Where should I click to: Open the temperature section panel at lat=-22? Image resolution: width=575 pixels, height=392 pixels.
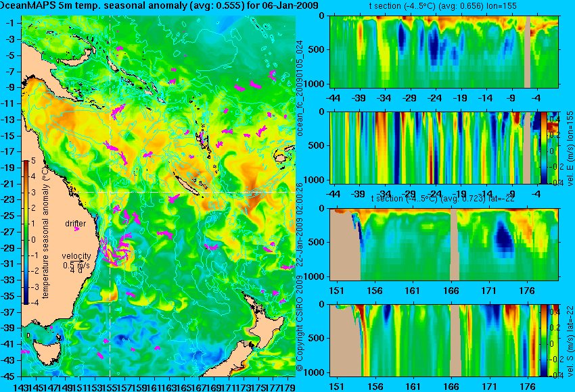[444, 245]
